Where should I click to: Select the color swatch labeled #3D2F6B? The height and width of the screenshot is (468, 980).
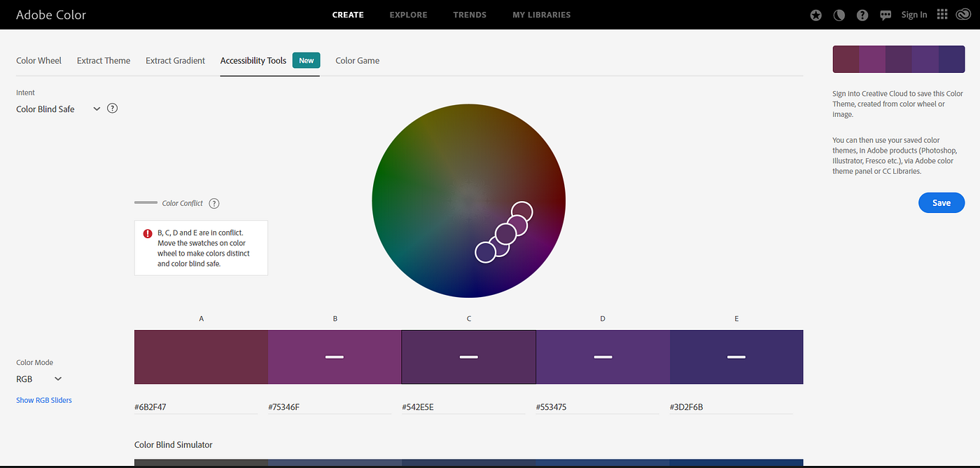point(736,357)
